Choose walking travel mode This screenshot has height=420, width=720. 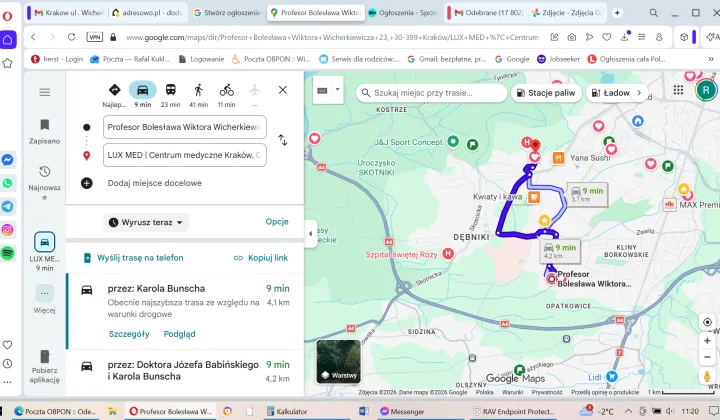[x=198, y=90]
